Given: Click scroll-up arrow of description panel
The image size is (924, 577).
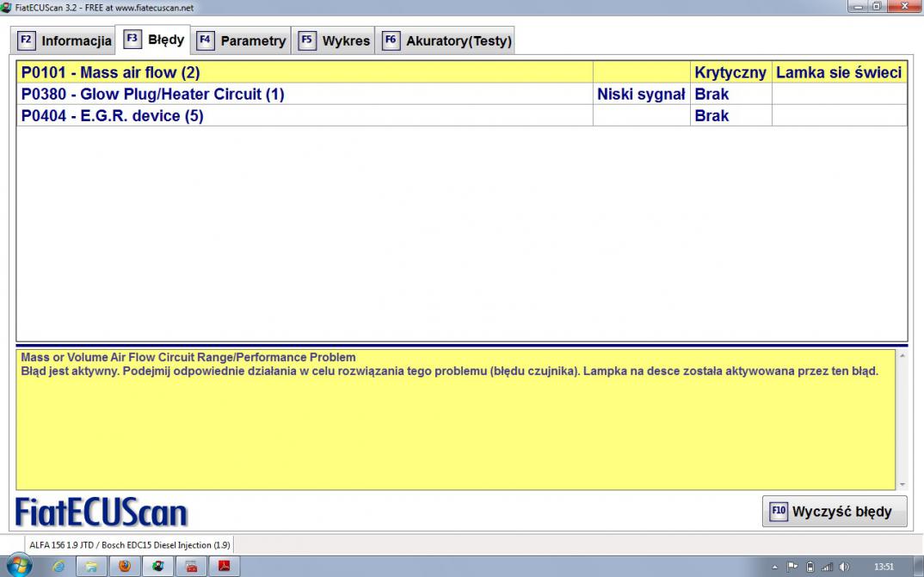Looking at the screenshot, I should coord(902,356).
